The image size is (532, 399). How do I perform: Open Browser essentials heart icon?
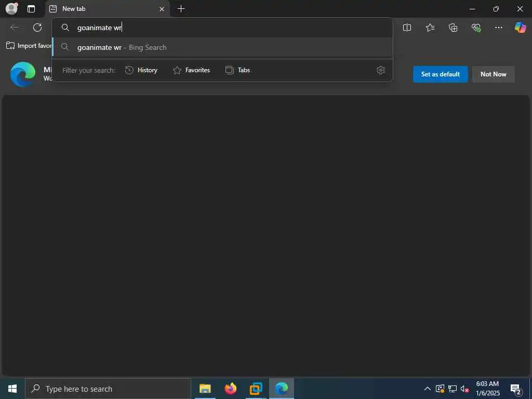point(476,28)
